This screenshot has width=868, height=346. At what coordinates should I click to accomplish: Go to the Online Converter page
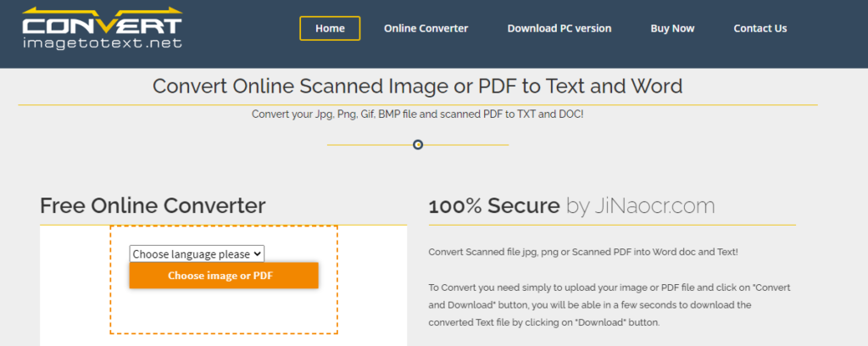click(x=426, y=28)
